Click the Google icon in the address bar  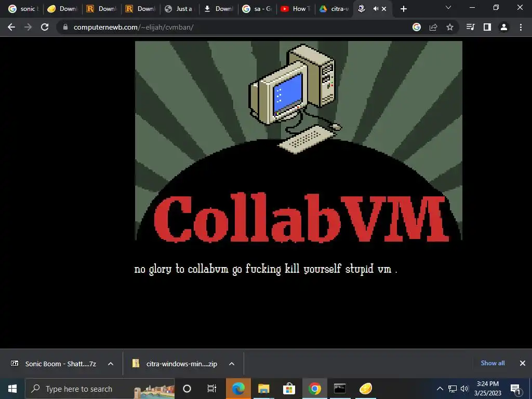tap(417, 27)
